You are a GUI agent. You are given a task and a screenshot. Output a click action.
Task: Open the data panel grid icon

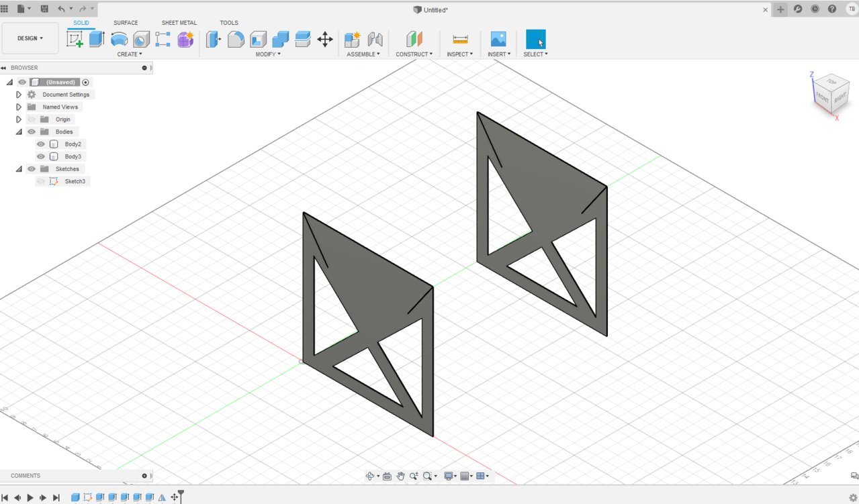5,9
